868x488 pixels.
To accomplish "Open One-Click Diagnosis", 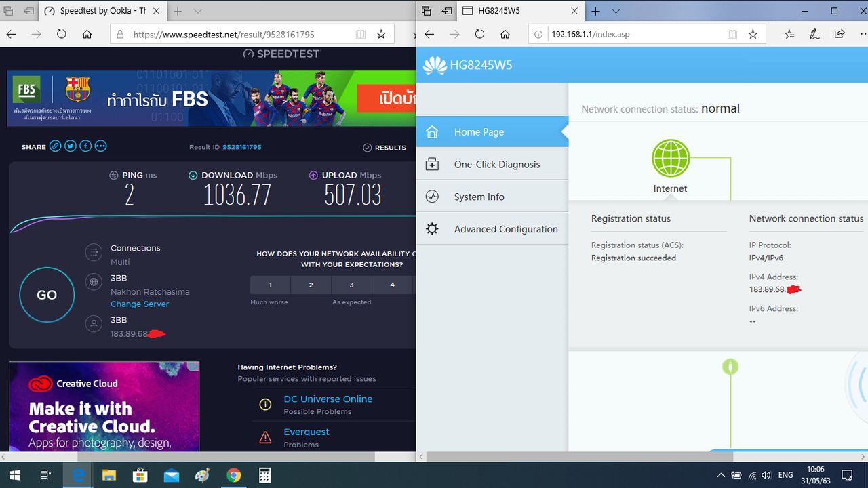I will pyautogui.click(x=492, y=165).
